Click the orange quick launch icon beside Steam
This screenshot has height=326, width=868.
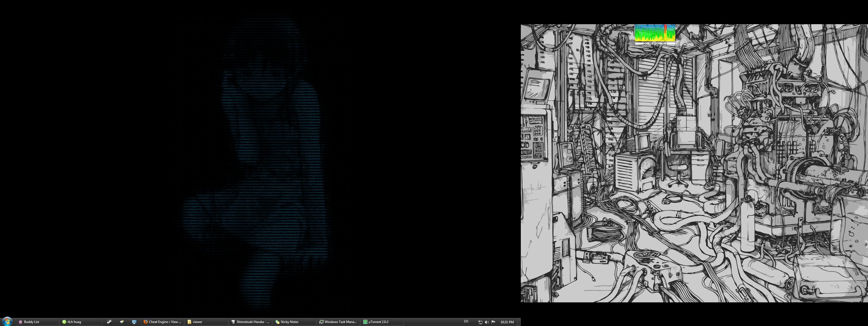pyautogui.click(x=122, y=322)
